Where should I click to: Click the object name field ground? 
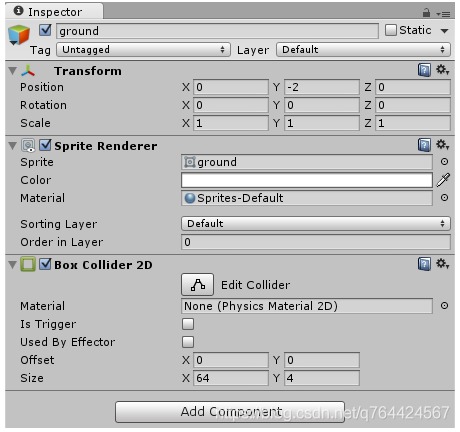(x=217, y=31)
